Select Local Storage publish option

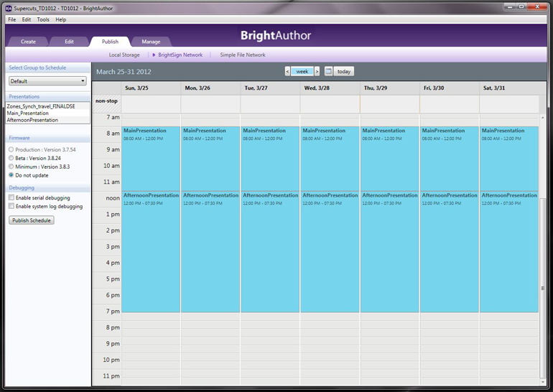(x=124, y=55)
